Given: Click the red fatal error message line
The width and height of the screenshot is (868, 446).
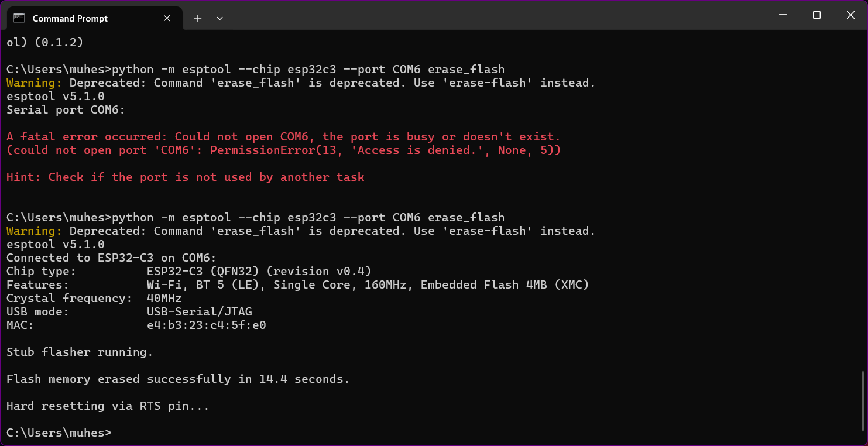Looking at the screenshot, I should point(283,137).
